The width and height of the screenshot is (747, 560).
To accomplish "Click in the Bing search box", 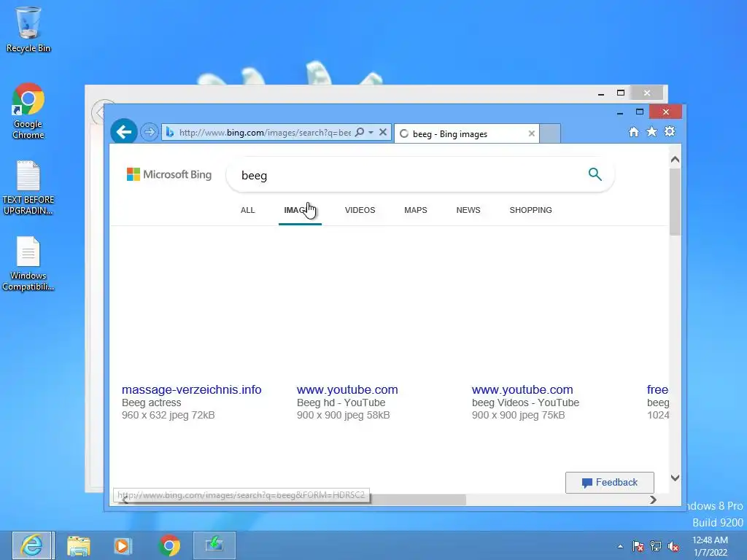I will point(410,175).
